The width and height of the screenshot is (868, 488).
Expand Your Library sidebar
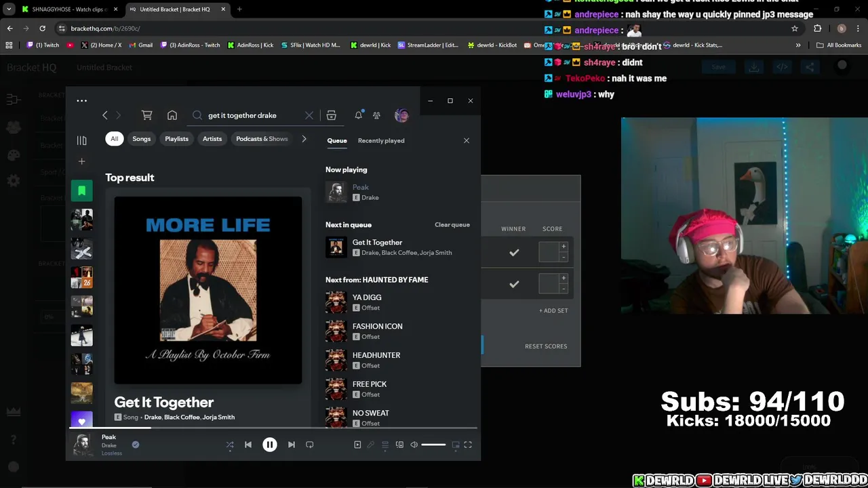[x=81, y=140]
